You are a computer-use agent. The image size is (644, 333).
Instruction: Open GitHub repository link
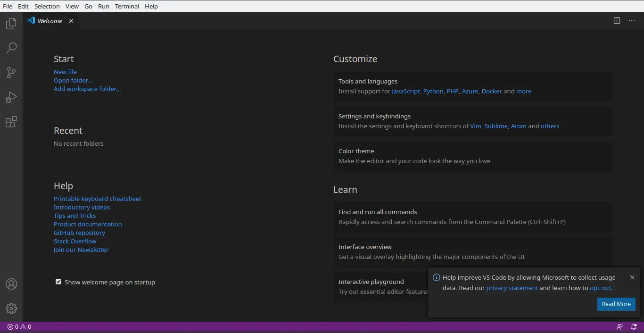click(79, 233)
